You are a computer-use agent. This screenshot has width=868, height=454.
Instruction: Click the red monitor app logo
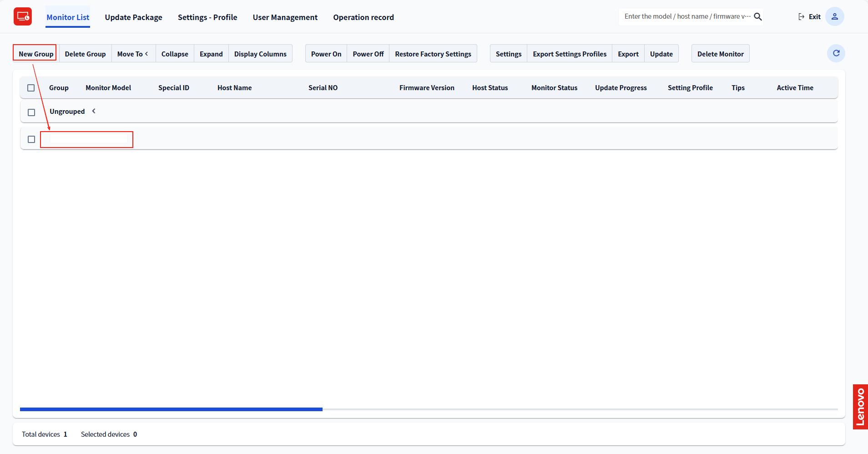[x=22, y=17]
